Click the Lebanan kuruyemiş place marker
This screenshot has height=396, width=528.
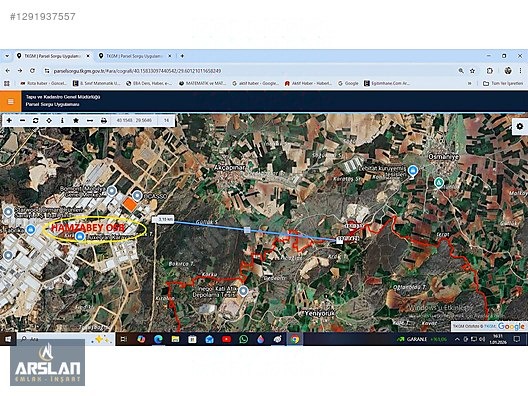[x=413, y=170]
